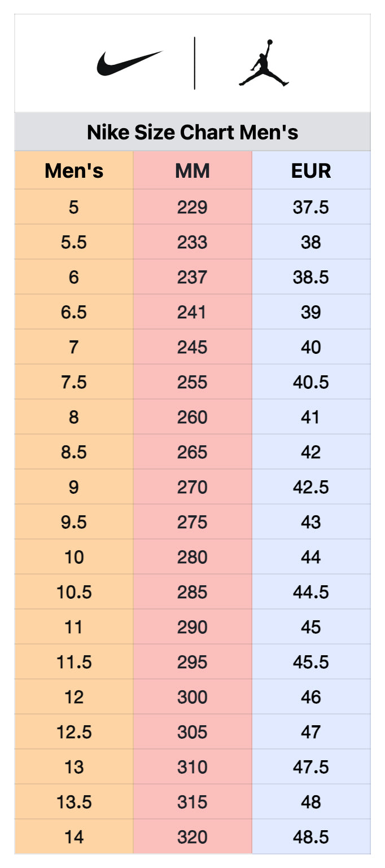Select the EUR 44.5 cell
The height and width of the screenshot is (868, 385).
311,592
